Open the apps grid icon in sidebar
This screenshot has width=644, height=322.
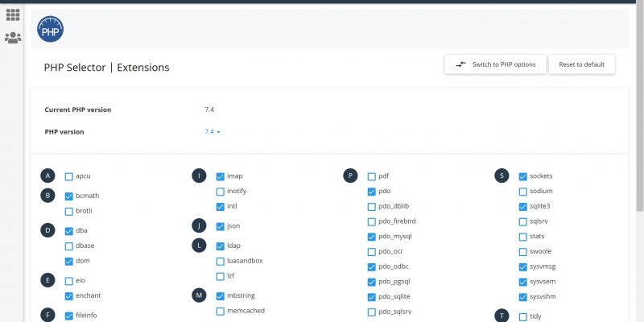pyautogui.click(x=13, y=14)
